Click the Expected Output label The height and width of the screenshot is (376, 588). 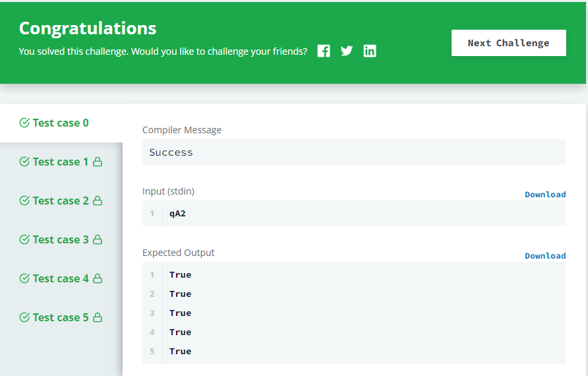(x=178, y=253)
